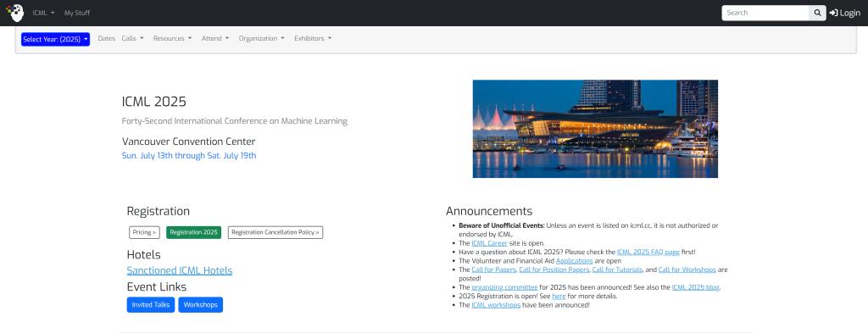Click 'Forty-Second International Conference on Machine Learning' text
Image resolution: width=868 pixels, height=333 pixels.
[235, 121]
